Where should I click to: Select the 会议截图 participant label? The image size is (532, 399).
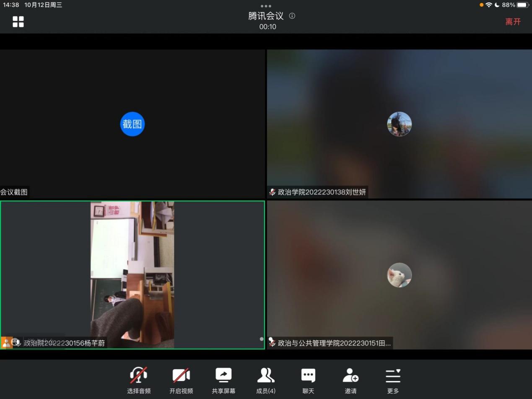pyautogui.click(x=14, y=192)
